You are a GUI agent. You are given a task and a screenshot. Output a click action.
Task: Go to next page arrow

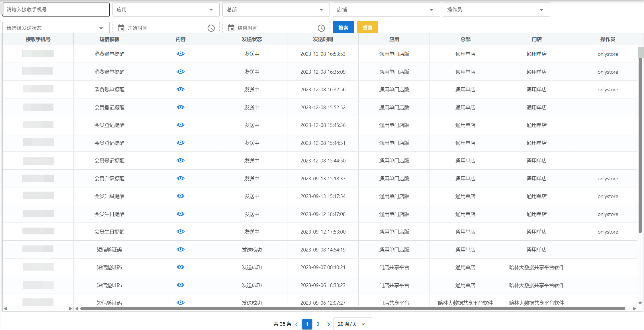click(328, 324)
